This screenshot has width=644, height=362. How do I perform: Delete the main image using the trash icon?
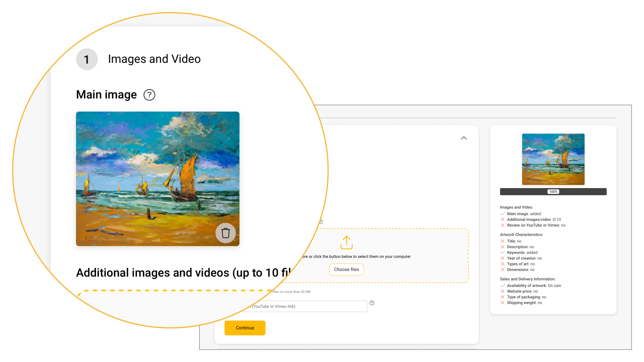pos(226,233)
